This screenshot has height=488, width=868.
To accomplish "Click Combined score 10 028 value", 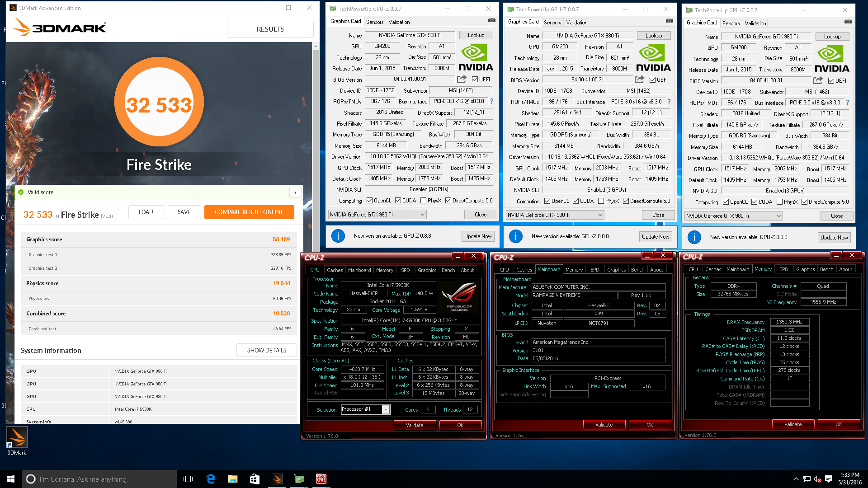I will pyautogui.click(x=282, y=314).
